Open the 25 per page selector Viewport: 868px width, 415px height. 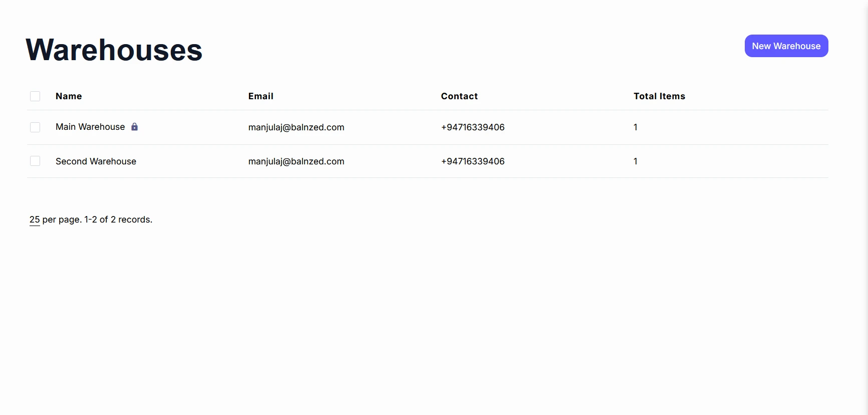[34, 220]
